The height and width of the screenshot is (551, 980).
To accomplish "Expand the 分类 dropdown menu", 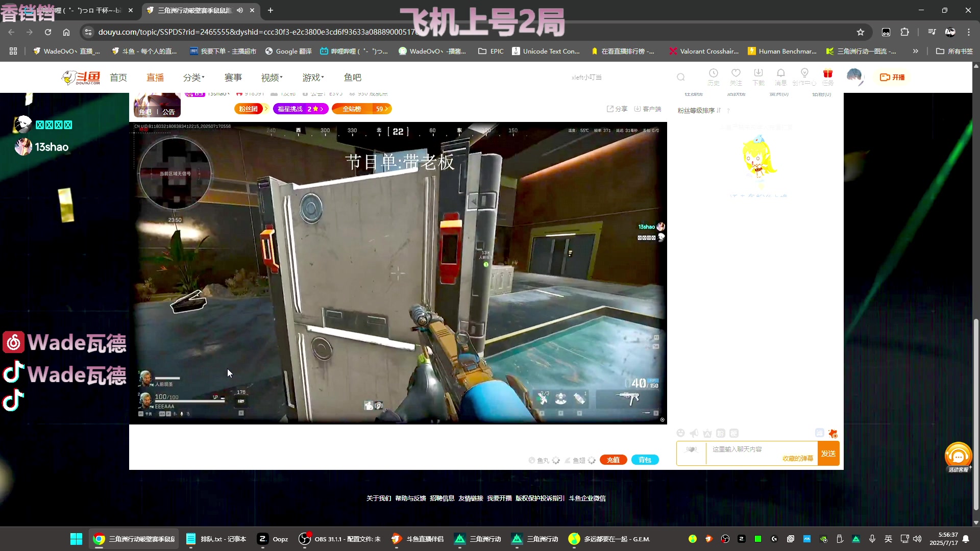I will pos(193,78).
